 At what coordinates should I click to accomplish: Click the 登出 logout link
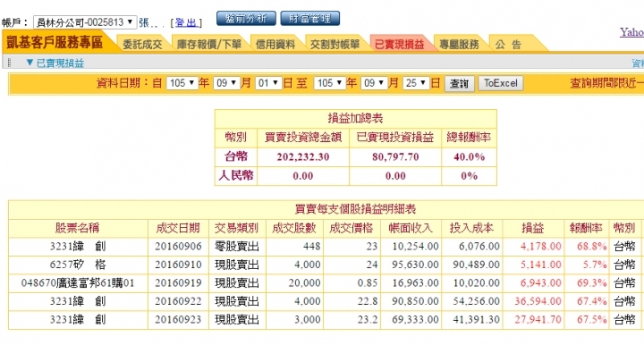[x=186, y=22]
